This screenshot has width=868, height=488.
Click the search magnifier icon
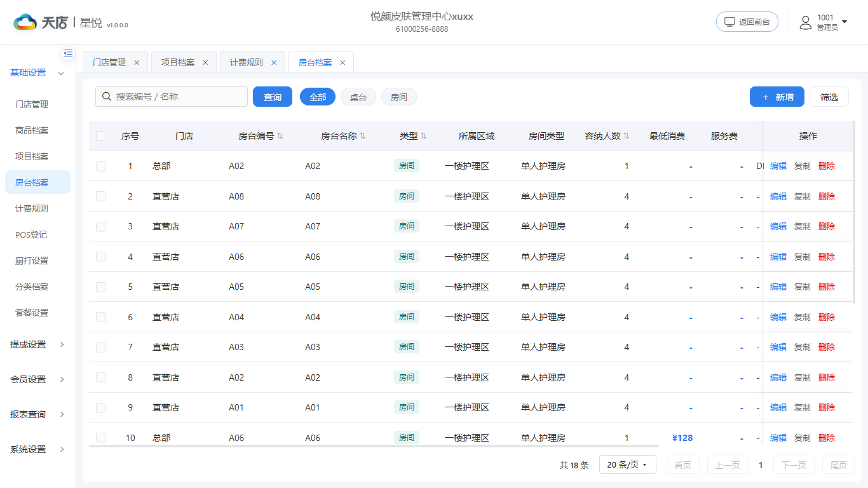[x=106, y=97]
